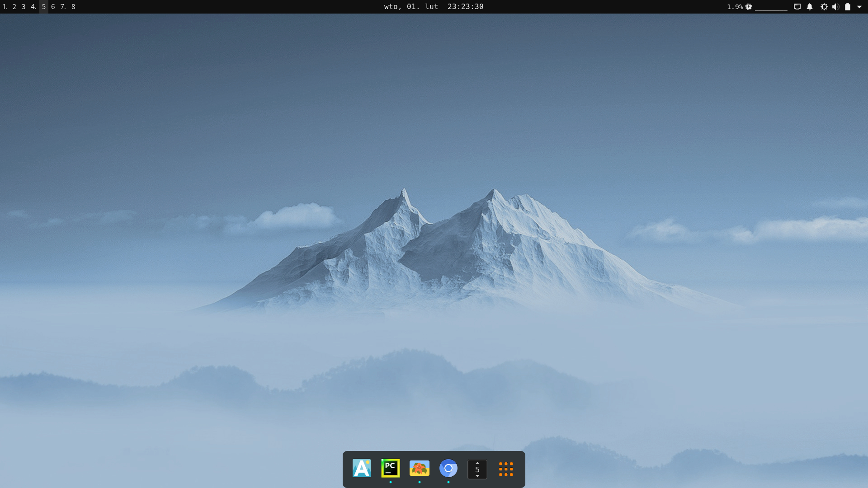Click the speaker volume icon
868x488 pixels.
835,7
